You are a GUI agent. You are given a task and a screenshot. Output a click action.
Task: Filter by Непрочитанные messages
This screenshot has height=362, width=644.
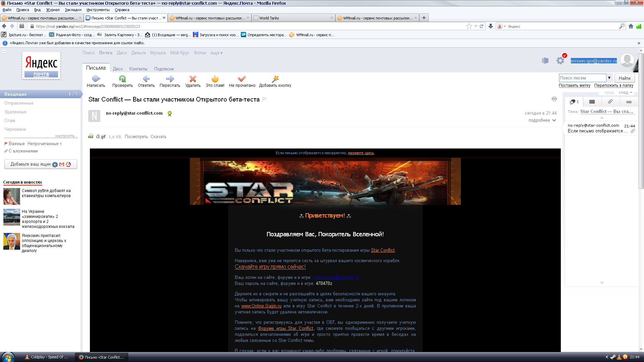(x=44, y=143)
